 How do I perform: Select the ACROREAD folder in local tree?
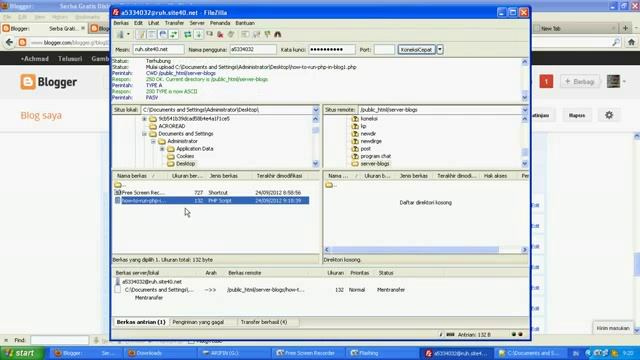(x=171, y=126)
